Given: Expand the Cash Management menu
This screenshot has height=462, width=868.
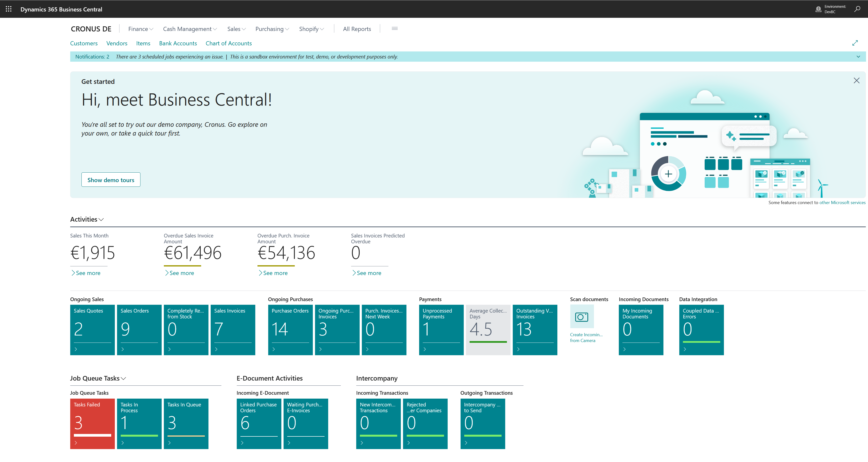Looking at the screenshot, I should [190, 29].
